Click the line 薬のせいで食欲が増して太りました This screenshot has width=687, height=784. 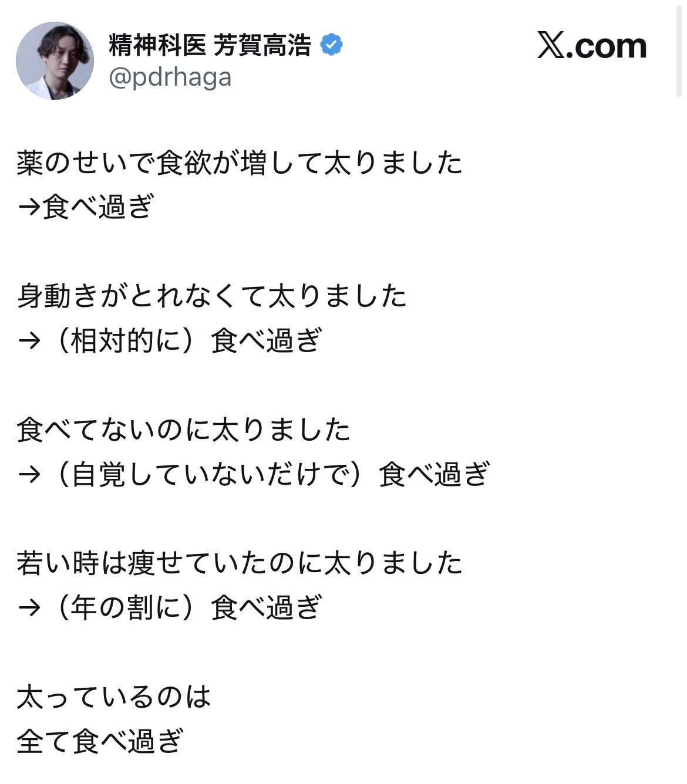240,163
